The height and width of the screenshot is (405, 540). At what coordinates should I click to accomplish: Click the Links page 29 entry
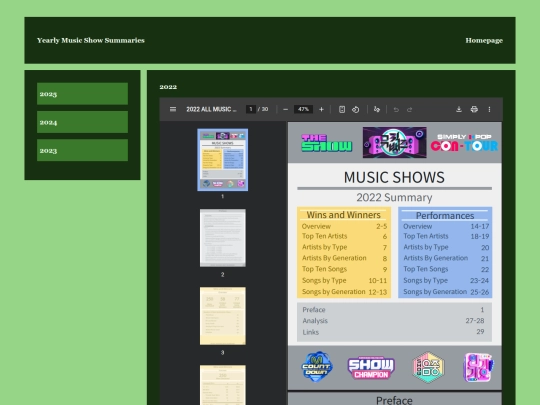(x=393, y=332)
